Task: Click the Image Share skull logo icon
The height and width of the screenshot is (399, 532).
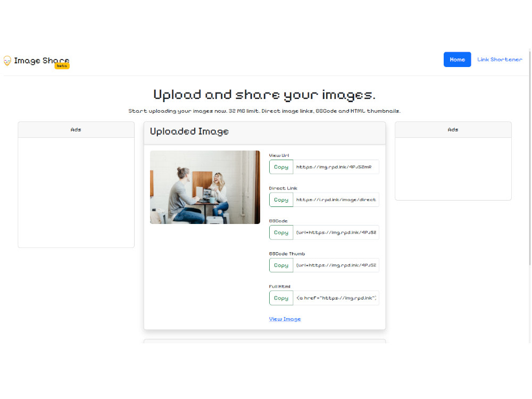Action: pos(7,61)
